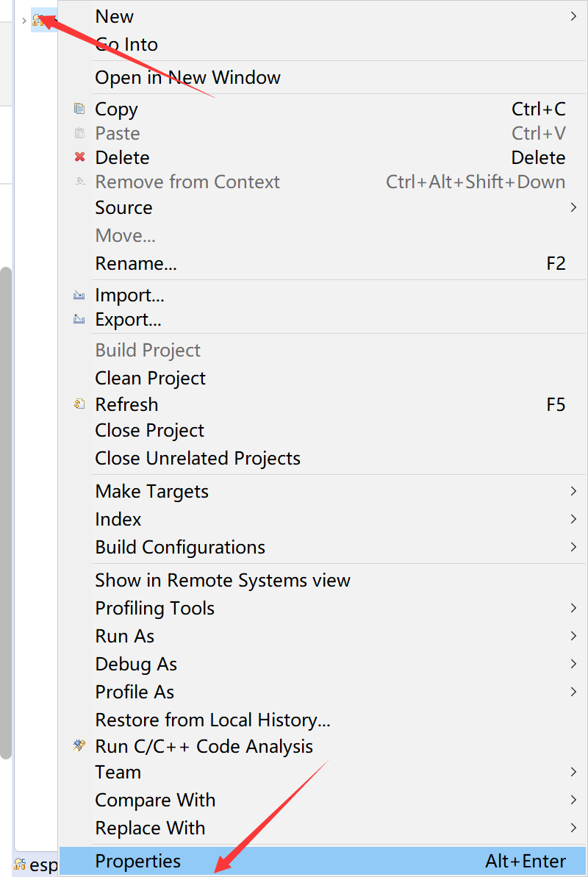Choose Properties from the context menu

click(x=138, y=861)
